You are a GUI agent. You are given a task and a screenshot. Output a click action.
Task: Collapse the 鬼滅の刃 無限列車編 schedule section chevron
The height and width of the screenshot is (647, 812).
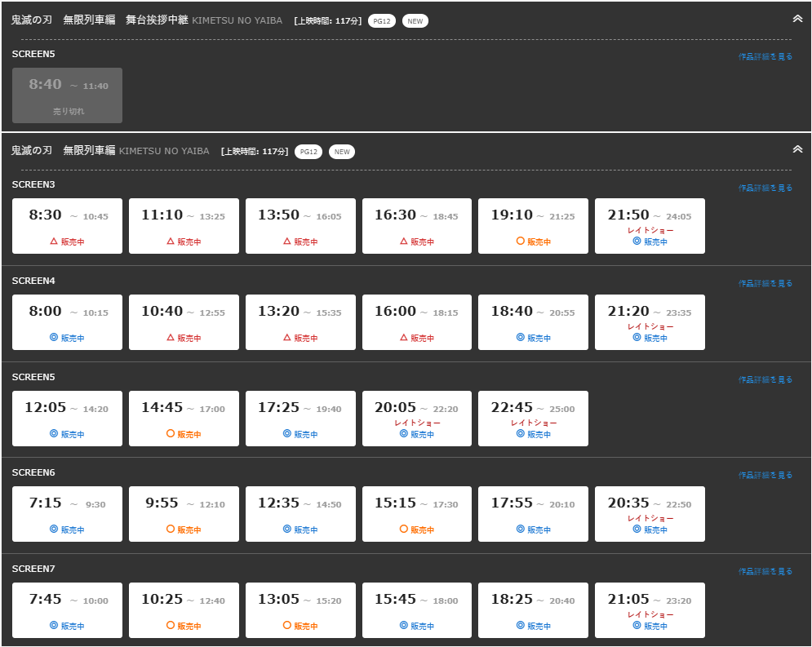[x=797, y=149]
